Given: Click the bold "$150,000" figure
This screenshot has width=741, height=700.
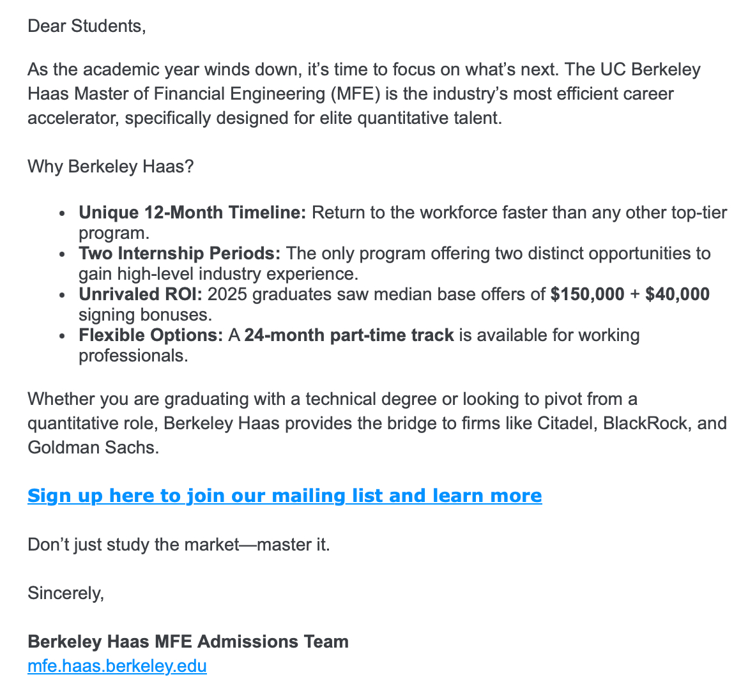Looking at the screenshot, I should [587, 294].
